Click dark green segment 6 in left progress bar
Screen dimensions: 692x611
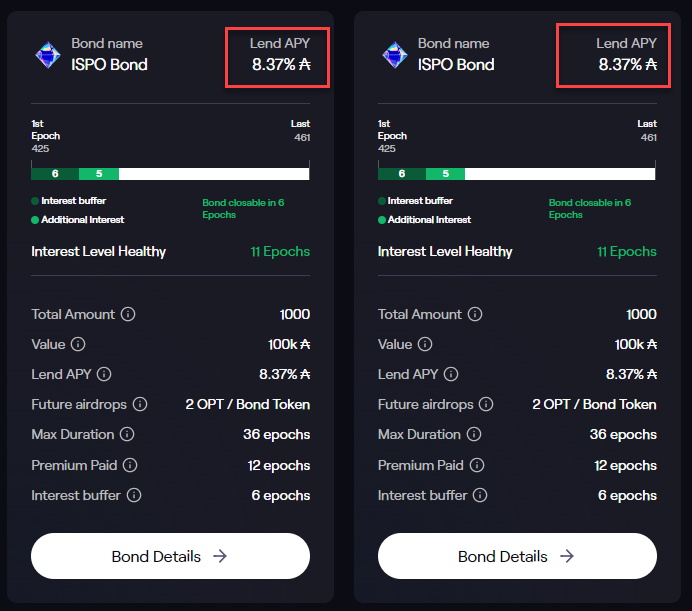pyautogui.click(x=55, y=173)
